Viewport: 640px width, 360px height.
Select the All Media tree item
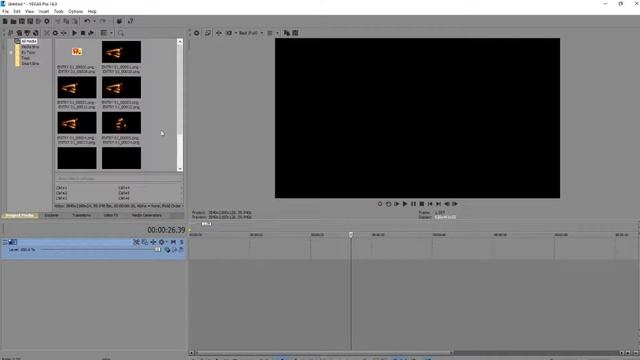click(29, 41)
